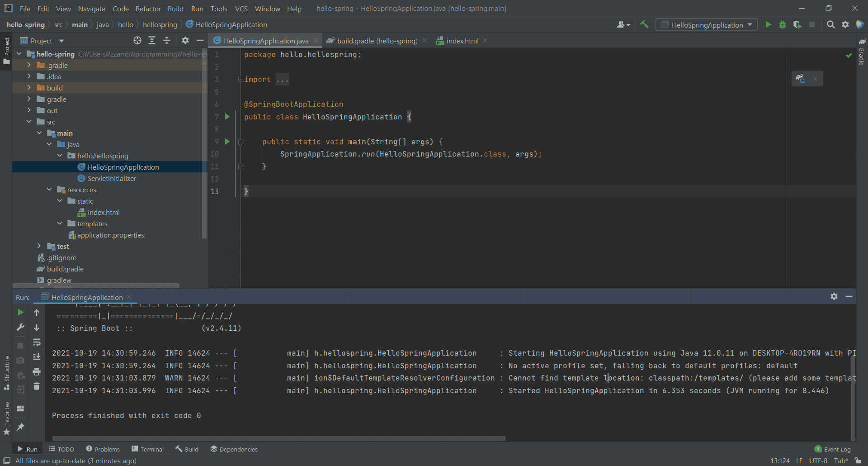
Task: Open Event Log from status bar
Action: 832,449
